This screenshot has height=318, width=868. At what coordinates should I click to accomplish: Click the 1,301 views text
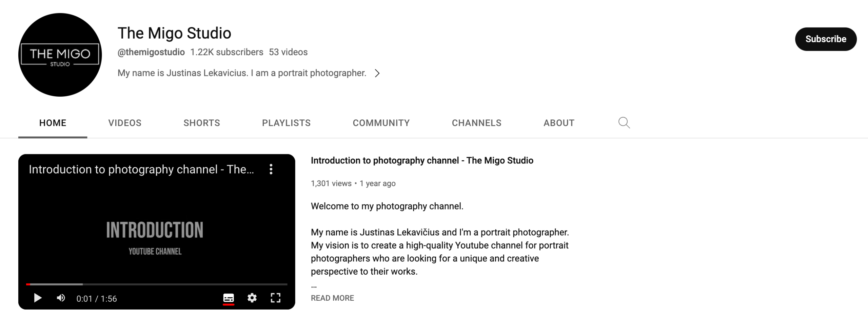click(331, 183)
